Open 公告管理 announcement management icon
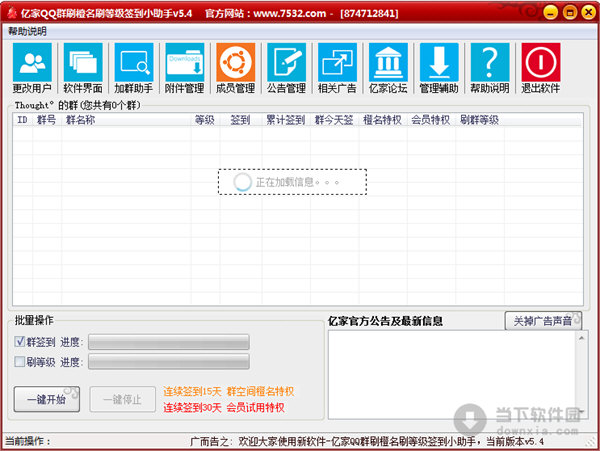This screenshot has width=600, height=451. coord(286,68)
